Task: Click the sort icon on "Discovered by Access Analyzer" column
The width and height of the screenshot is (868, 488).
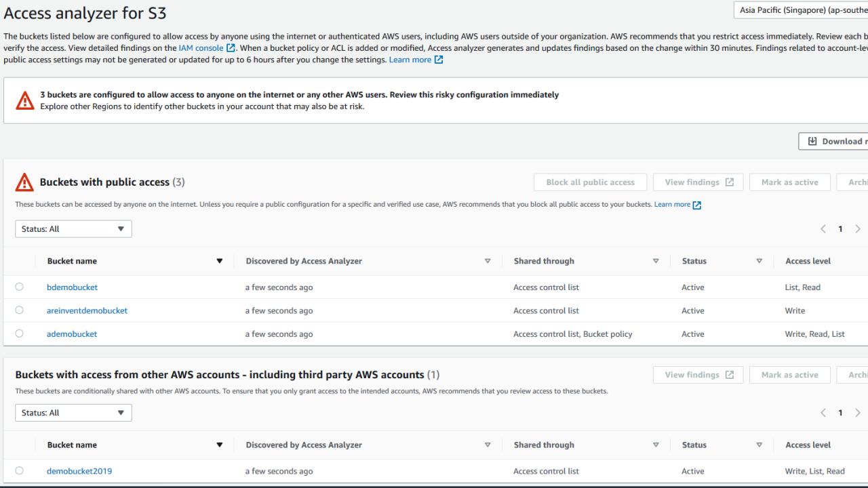Action: (486, 261)
